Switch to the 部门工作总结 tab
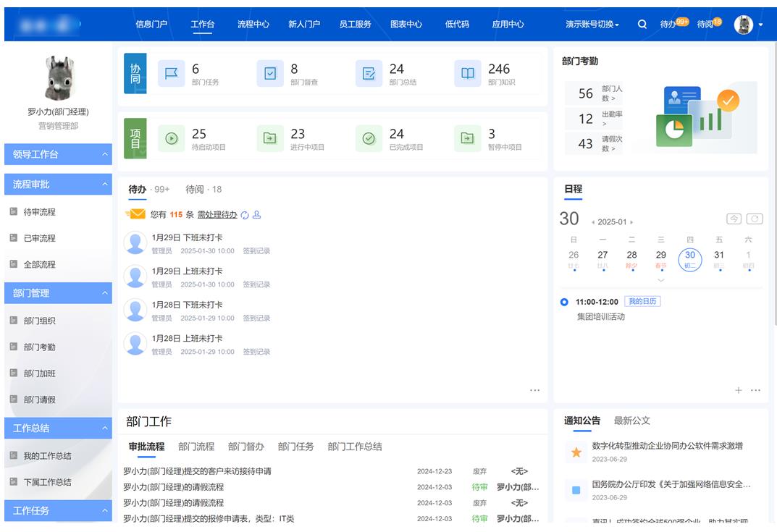Screen dimensions: 777x532 [x=355, y=447]
